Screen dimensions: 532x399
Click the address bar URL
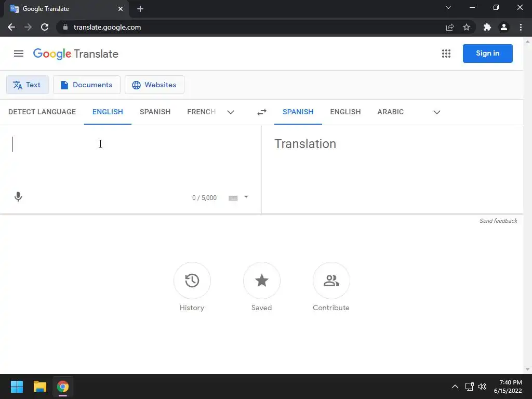click(107, 27)
